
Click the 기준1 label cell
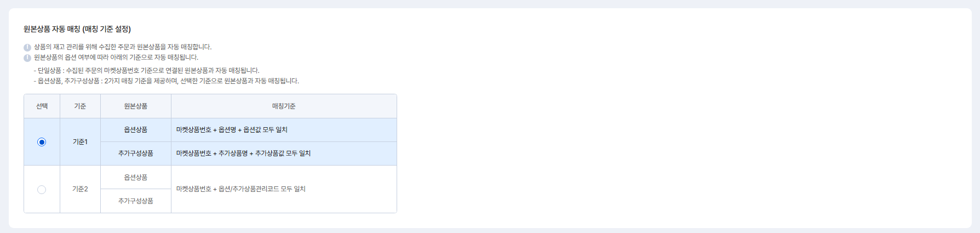80,142
